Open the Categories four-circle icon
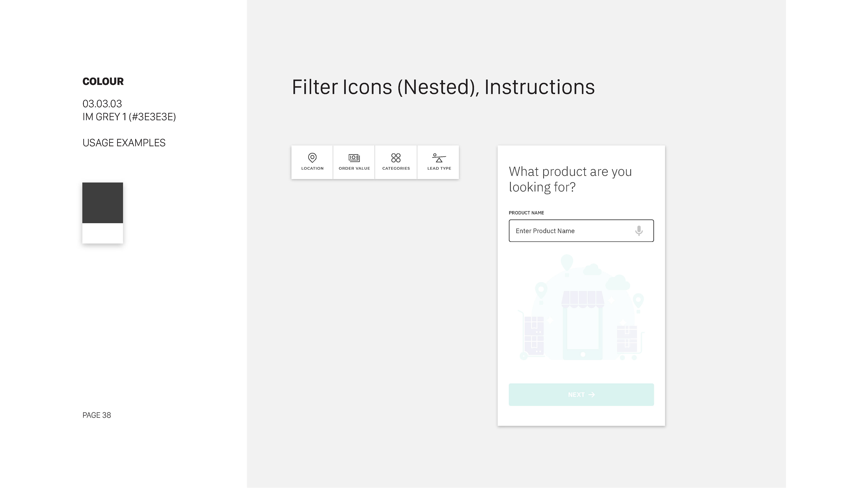Screen dimensions: 868x488 point(396,158)
